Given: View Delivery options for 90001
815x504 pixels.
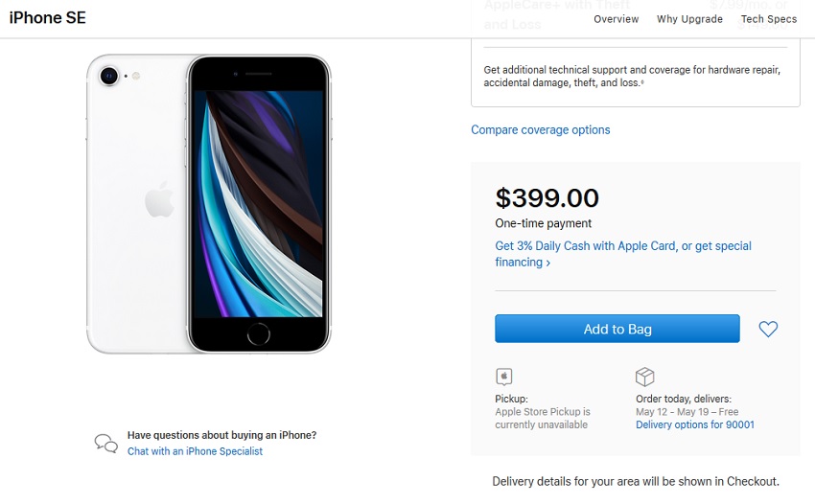Looking at the screenshot, I should point(695,424).
